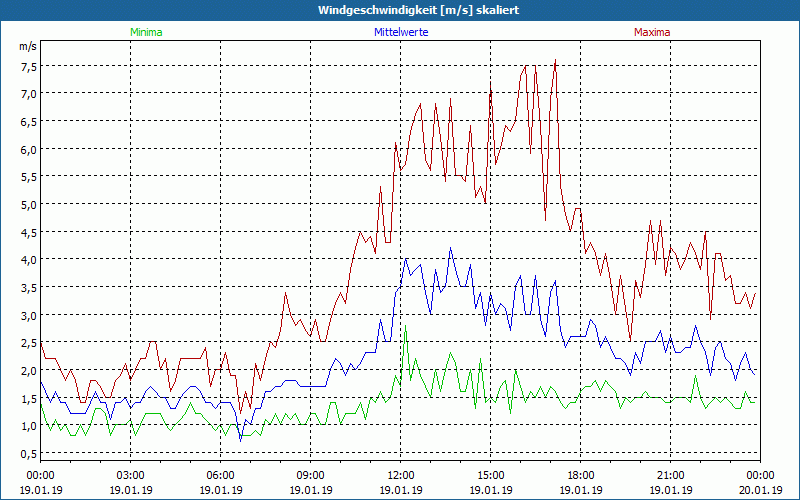Click the m/s unit label
The image size is (800, 500).
[27, 46]
